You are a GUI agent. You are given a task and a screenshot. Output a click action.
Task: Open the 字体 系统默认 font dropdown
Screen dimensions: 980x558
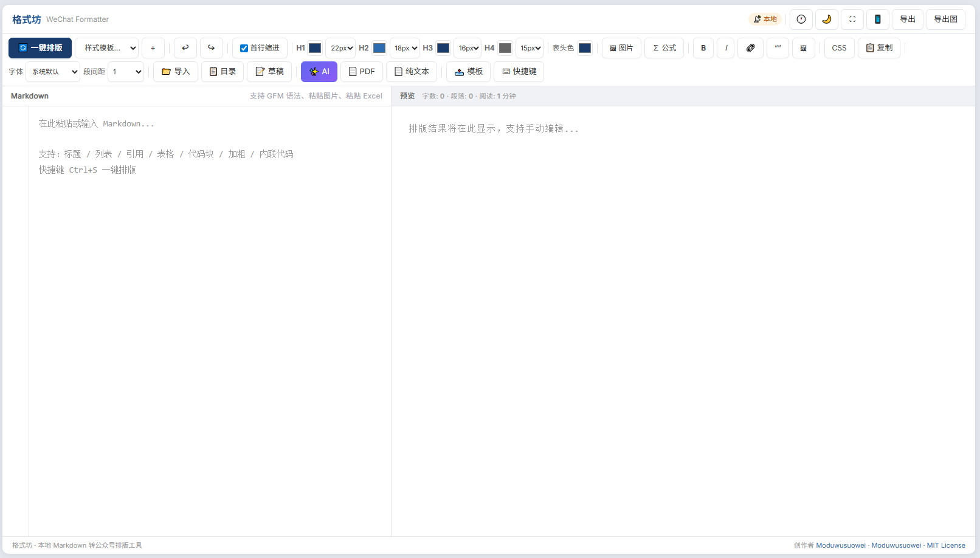tap(53, 72)
